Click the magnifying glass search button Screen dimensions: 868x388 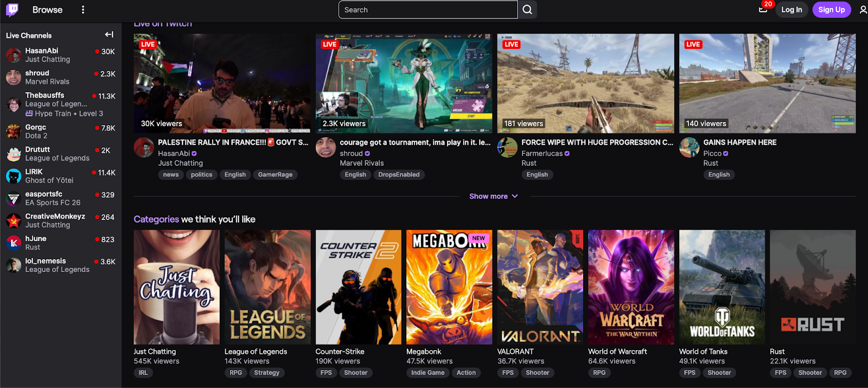point(527,10)
